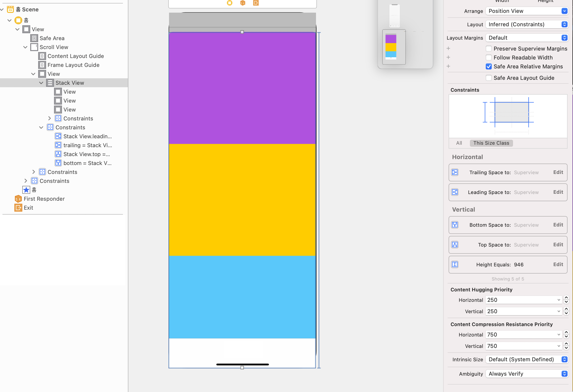Click the Constraints group icon under Stack View children

(58, 118)
